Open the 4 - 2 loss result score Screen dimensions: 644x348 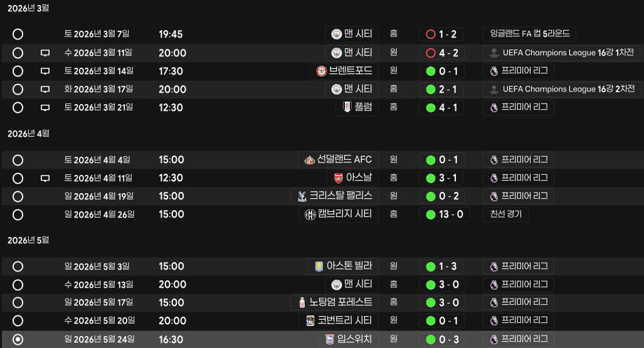441,53
